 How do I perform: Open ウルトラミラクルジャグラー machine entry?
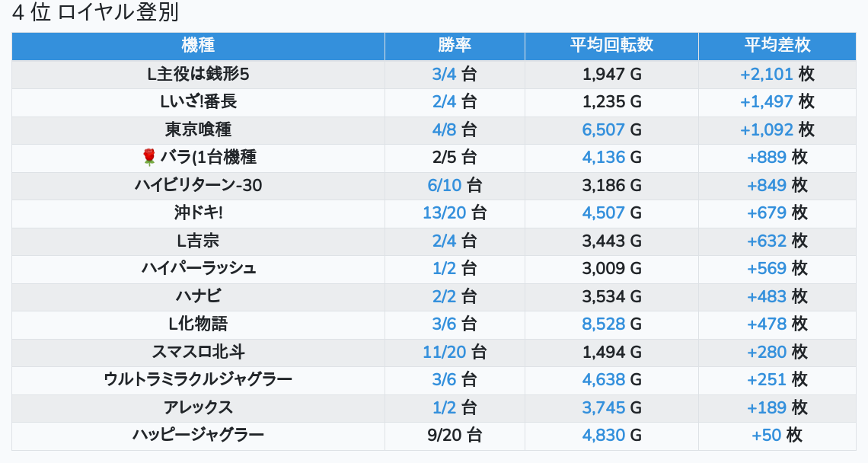198,379
